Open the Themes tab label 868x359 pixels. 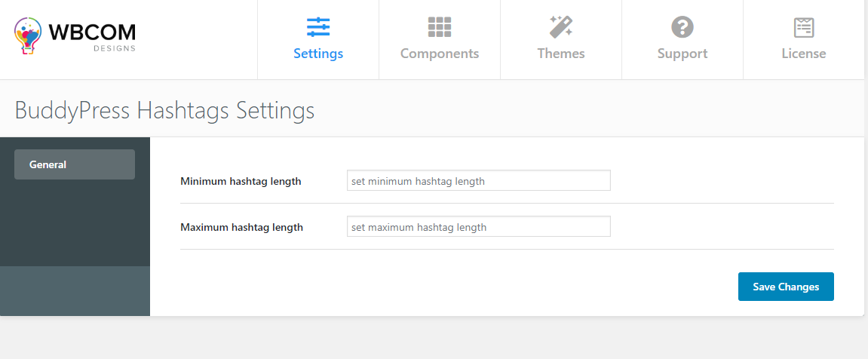coord(561,54)
